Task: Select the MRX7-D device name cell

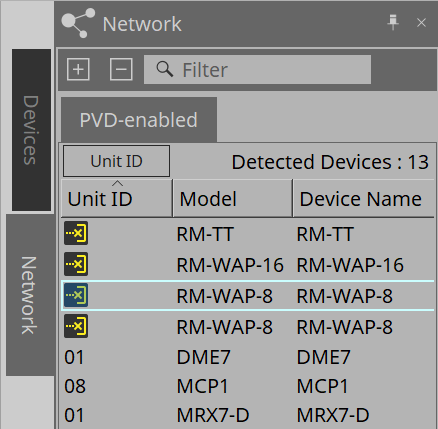Action: pyautogui.click(x=333, y=415)
